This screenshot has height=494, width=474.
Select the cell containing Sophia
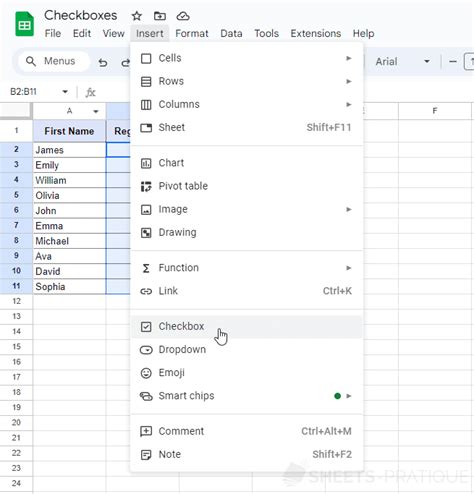tap(69, 287)
